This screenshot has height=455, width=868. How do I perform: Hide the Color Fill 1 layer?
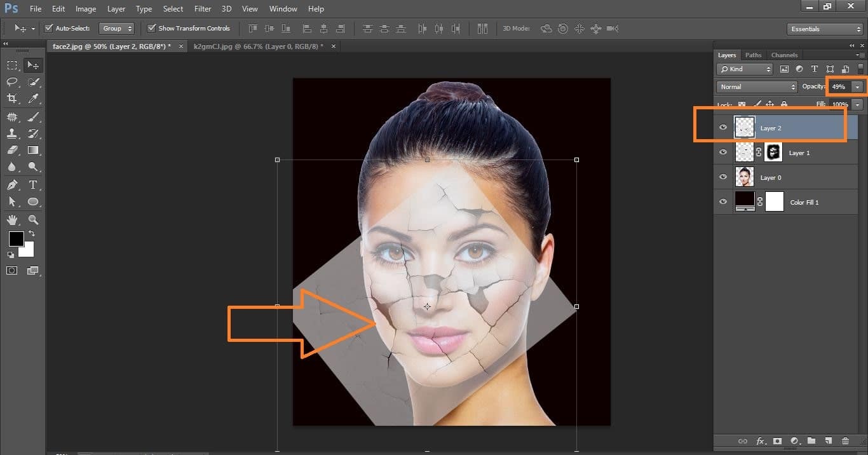pyautogui.click(x=723, y=202)
